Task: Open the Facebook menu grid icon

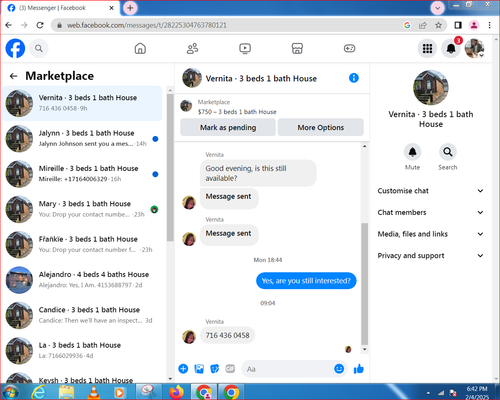Action: 427,49
